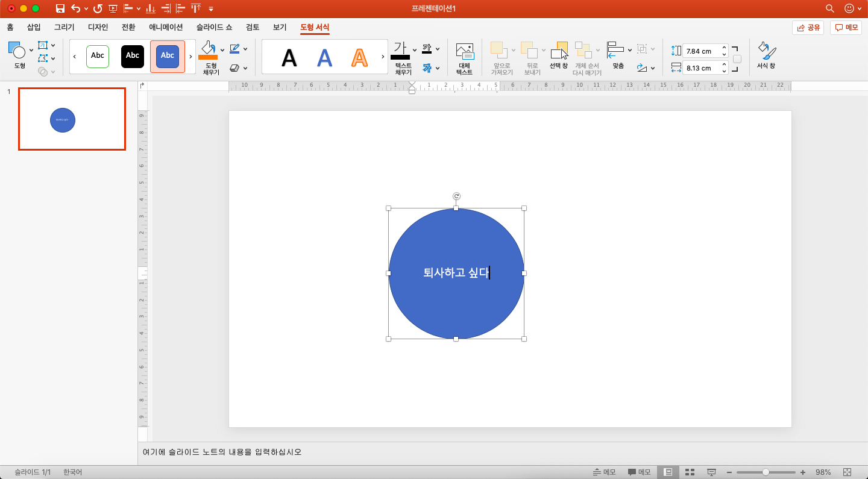Open the undo history dropdown arrow
Screen dimensions: 868x479
(x=86, y=9)
